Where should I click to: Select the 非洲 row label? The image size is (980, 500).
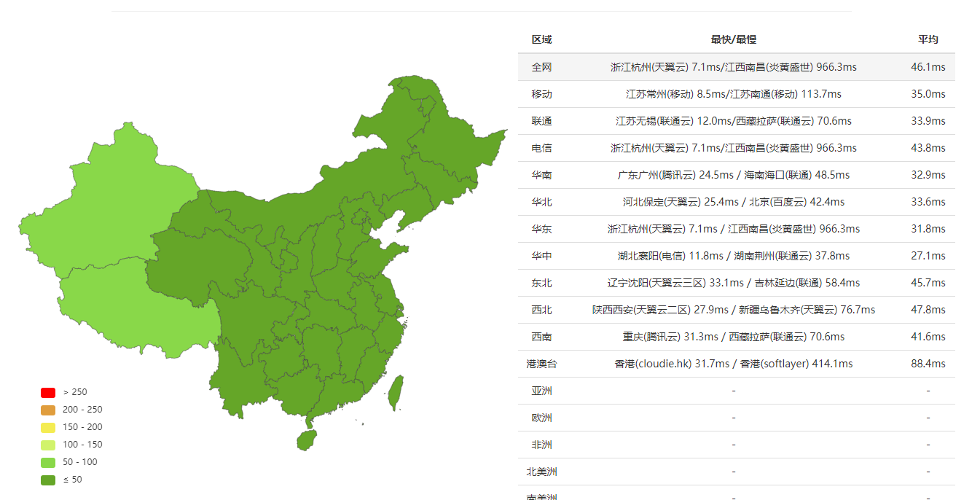click(x=541, y=445)
